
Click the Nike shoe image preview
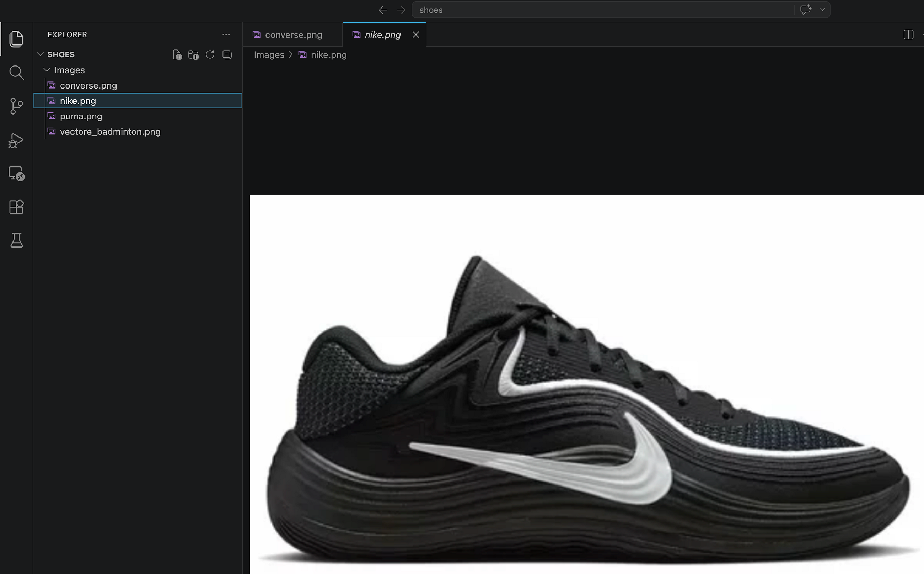[x=587, y=384]
